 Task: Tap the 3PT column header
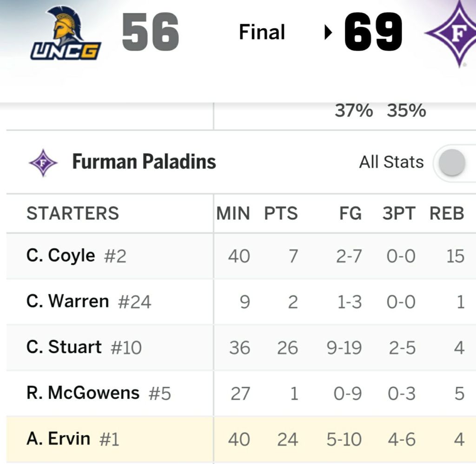398,213
